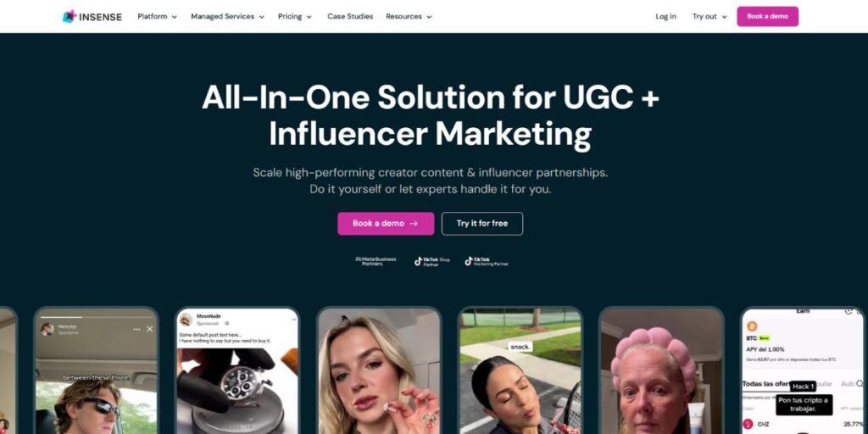Open the three-dot menu on Henrylyy story
The height and width of the screenshot is (434, 868).
[136, 330]
